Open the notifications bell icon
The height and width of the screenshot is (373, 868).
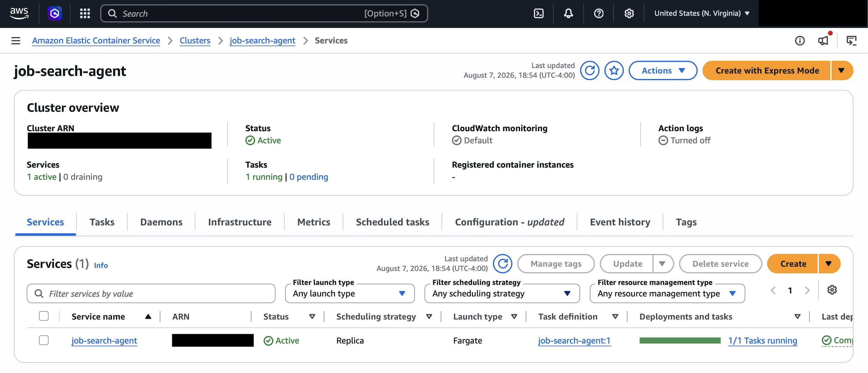click(569, 13)
